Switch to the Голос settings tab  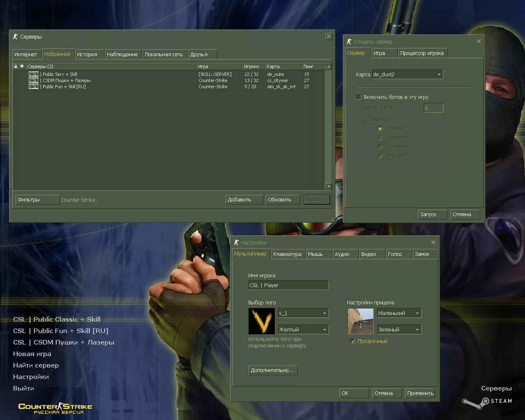click(398, 254)
